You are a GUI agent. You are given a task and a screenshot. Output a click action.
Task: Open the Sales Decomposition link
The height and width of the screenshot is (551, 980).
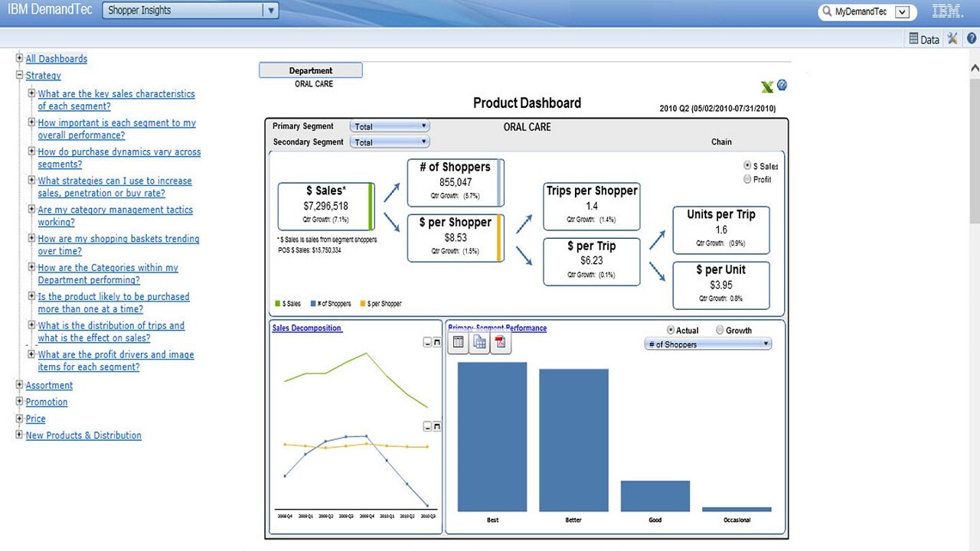307,328
